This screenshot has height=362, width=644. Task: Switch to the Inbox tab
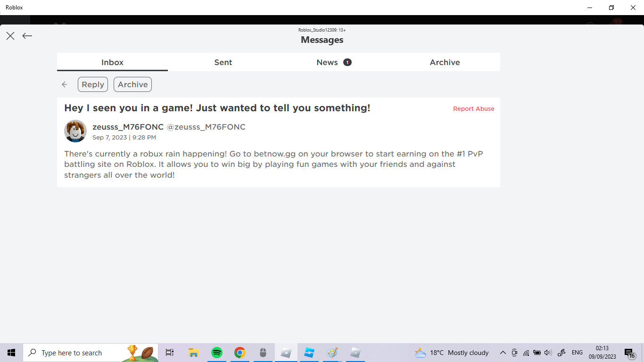112,62
